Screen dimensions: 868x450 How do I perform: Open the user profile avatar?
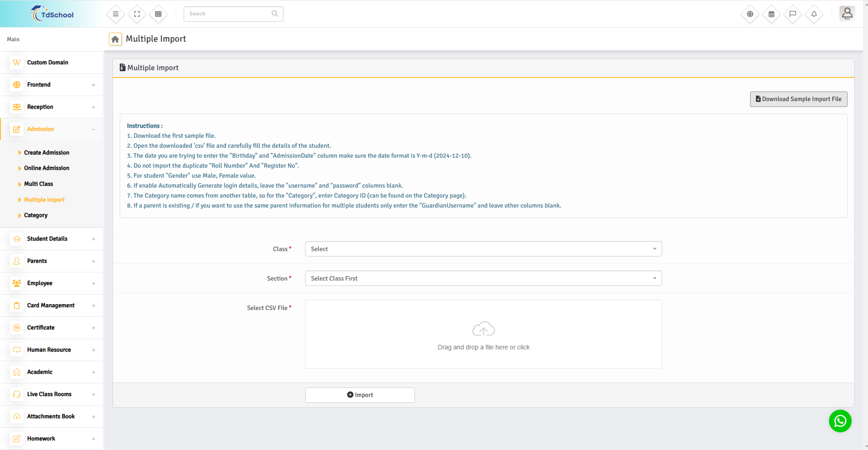(847, 14)
